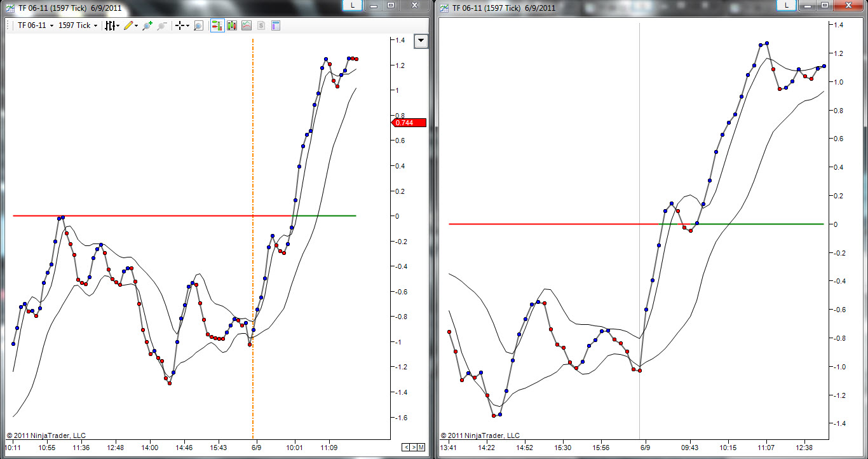The width and height of the screenshot is (868, 459).
Task: Select the pencil drawing tools icon
Action: tap(128, 25)
